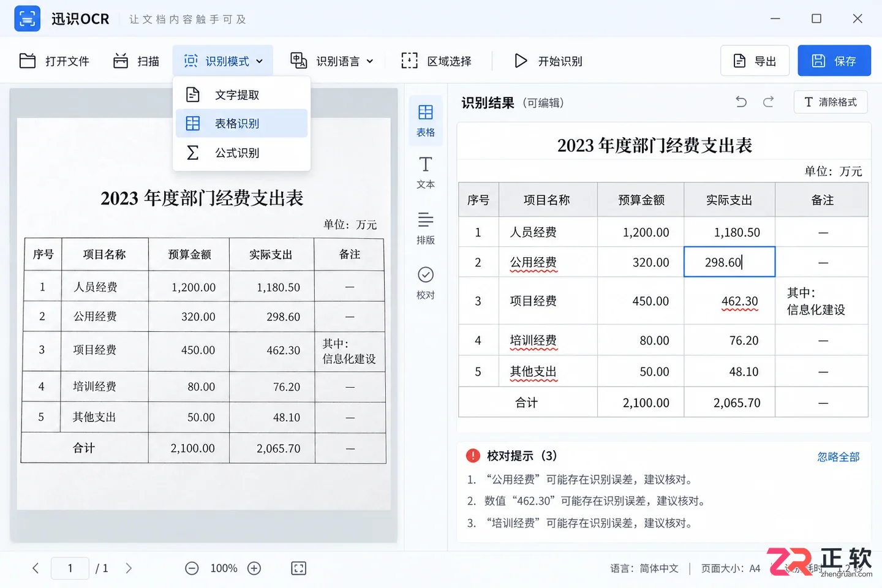This screenshot has height=588, width=882.
Task: Click the editing cell containing 298.60
Action: (729, 262)
